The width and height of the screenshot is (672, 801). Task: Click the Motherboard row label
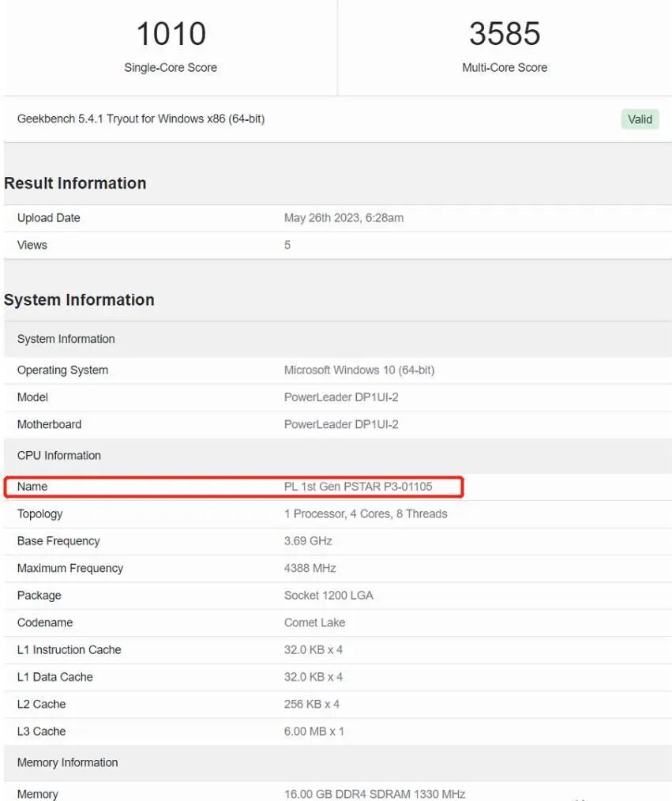(49, 424)
